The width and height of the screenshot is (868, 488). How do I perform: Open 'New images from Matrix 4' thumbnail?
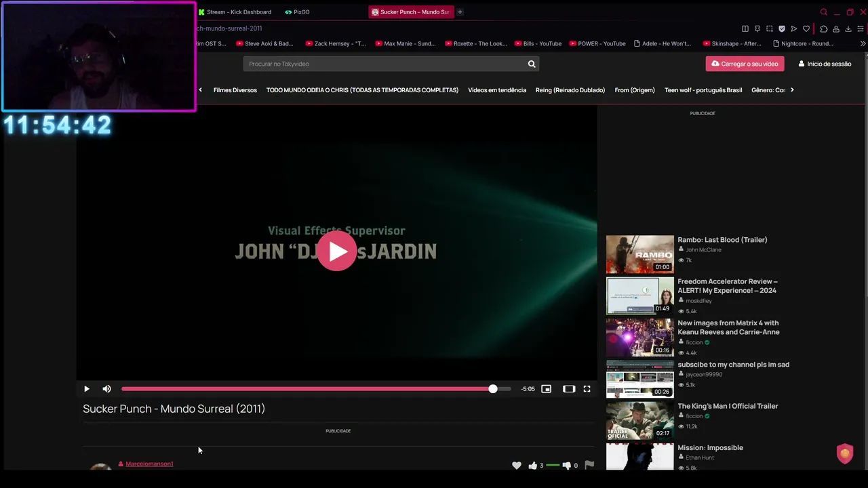click(x=640, y=338)
